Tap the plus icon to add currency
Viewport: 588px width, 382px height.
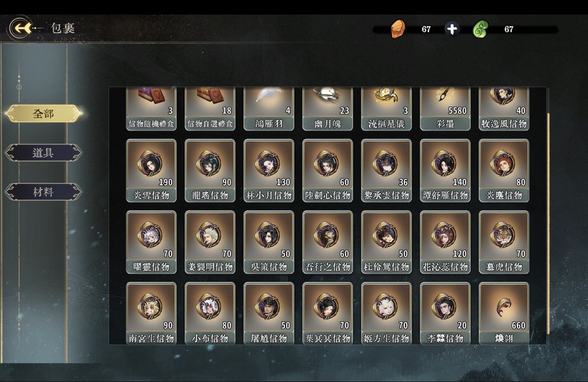pos(452,29)
